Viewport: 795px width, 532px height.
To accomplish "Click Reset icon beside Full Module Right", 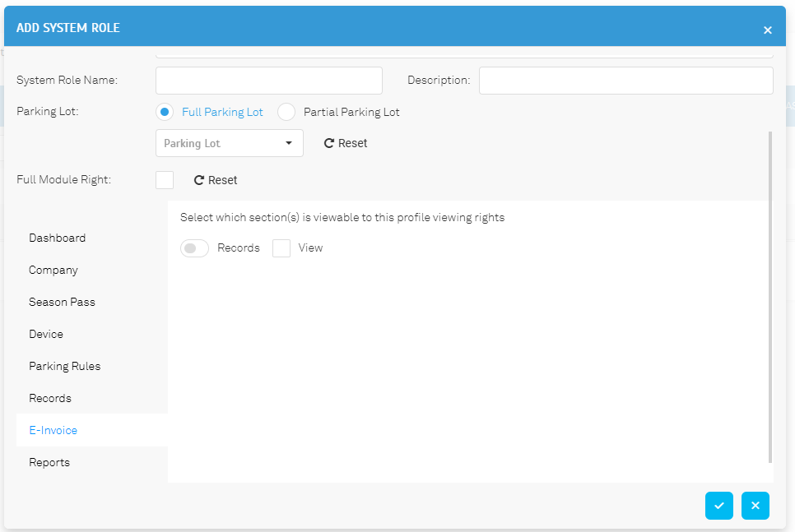I will point(199,180).
